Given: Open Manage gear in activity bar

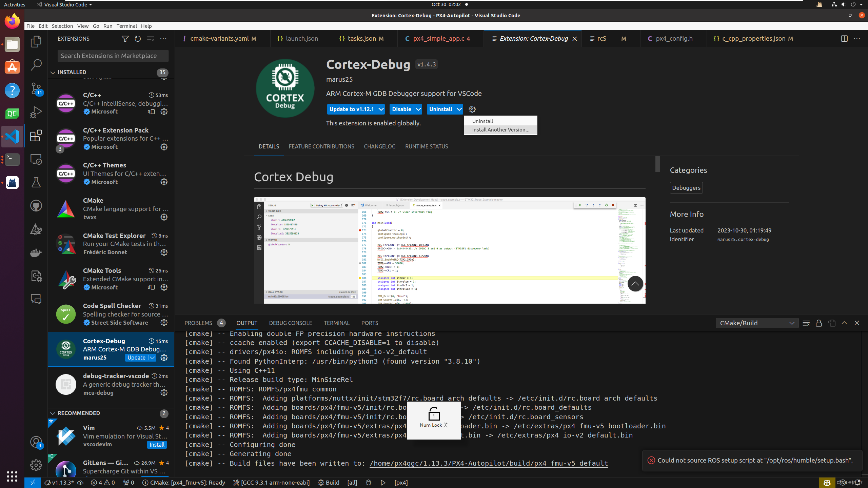Looking at the screenshot, I should [36, 465].
